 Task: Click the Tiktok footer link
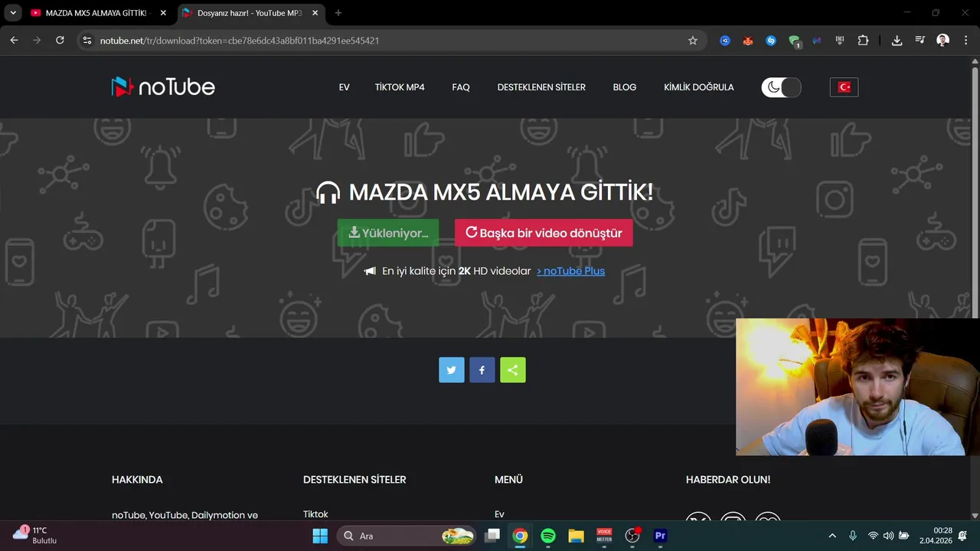pyautogui.click(x=315, y=514)
